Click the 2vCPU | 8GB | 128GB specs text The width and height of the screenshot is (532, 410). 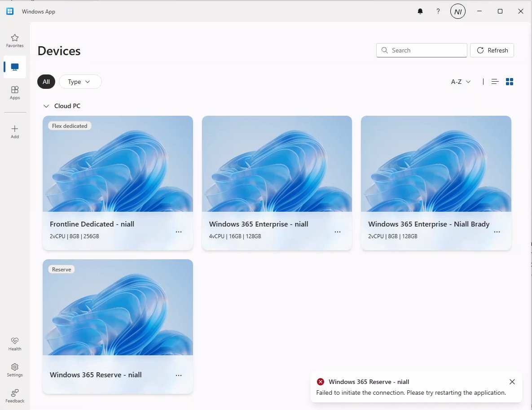pyautogui.click(x=392, y=236)
